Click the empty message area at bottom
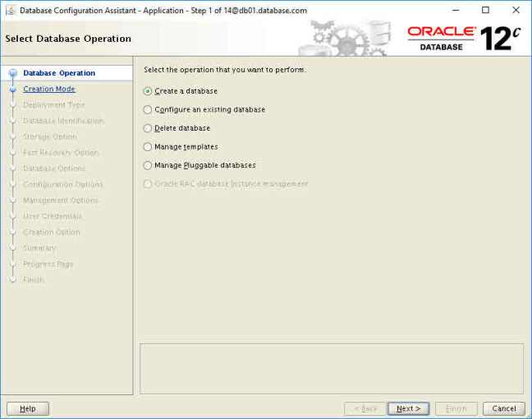The height and width of the screenshot is (419, 532). coord(332,368)
